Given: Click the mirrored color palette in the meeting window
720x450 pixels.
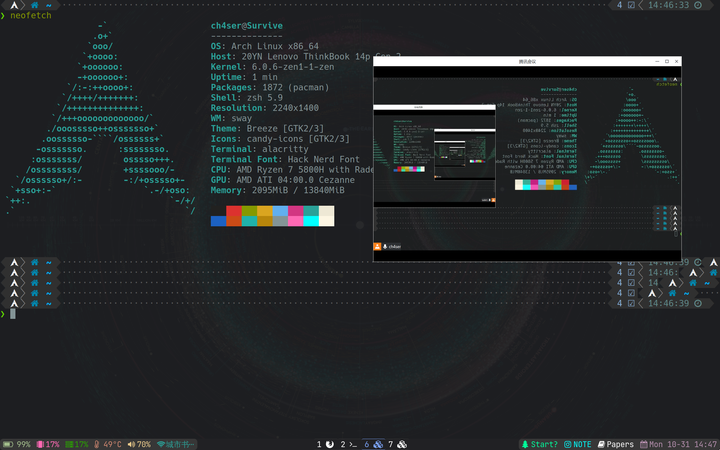Looking at the screenshot, I should tap(546, 185).
